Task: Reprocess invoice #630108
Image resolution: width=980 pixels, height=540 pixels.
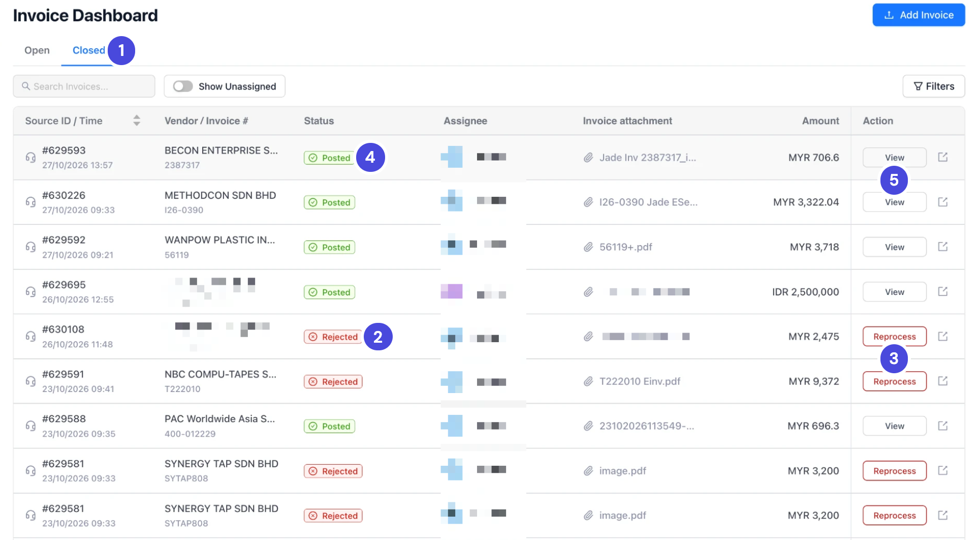Action: [x=894, y=337]
